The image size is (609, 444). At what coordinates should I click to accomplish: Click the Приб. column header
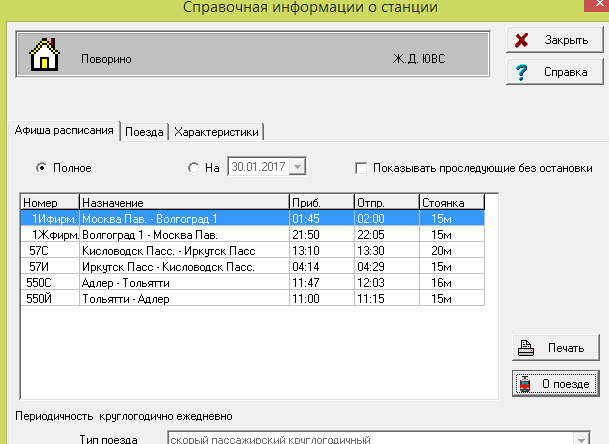pyautogui.click(x=320, y=202)
